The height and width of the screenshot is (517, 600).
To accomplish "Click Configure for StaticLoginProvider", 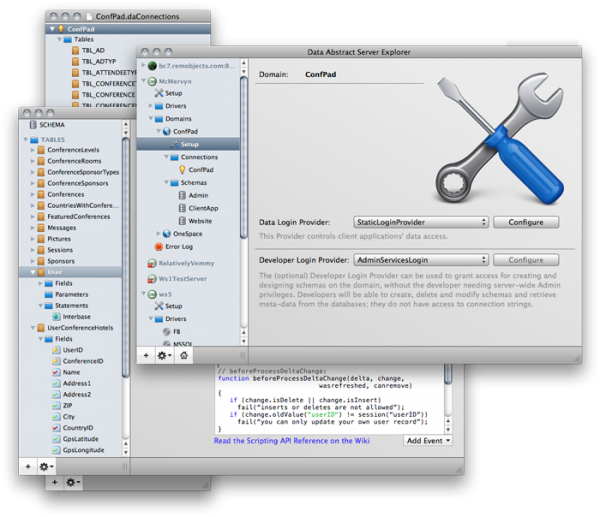I will (x=526, y=222).
